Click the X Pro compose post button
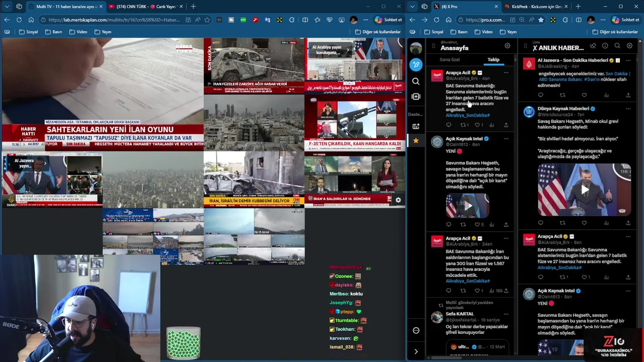The height and width of the screenshot is (362, 644). click(x=416, y=64)
